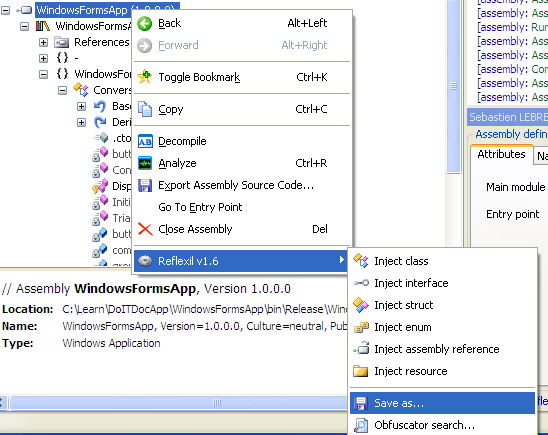Screen dimensions: 548x435
Task: Collapse the '{} WindowsFor' namespace node
Action: 43,74
